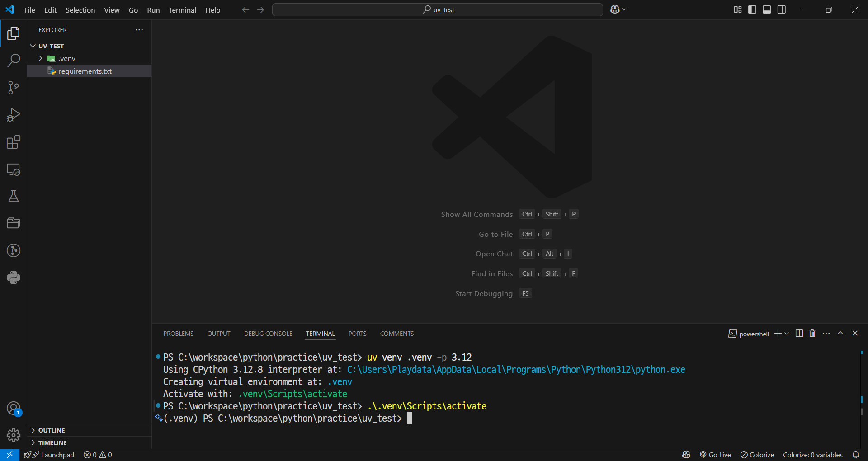
Task: Open the Copilot chat icon in title bar
Action: 614,9
